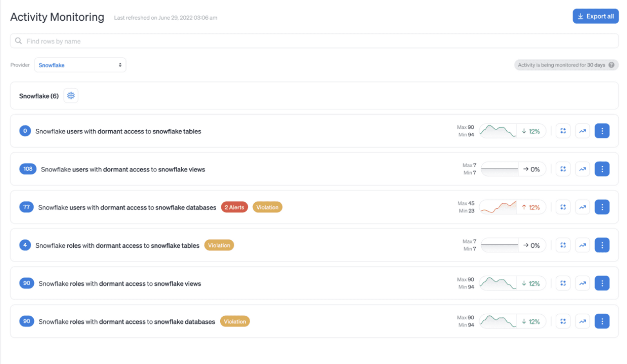Open Snowflake users with dormant access to snowflake views
Viewport: 627px width, 364px height.
click(x=123, y=169)
